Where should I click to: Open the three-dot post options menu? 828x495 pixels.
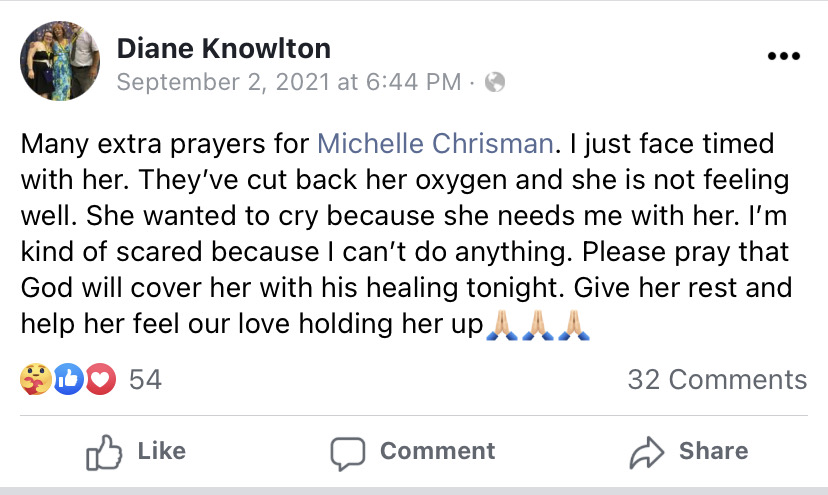point(783,57)
